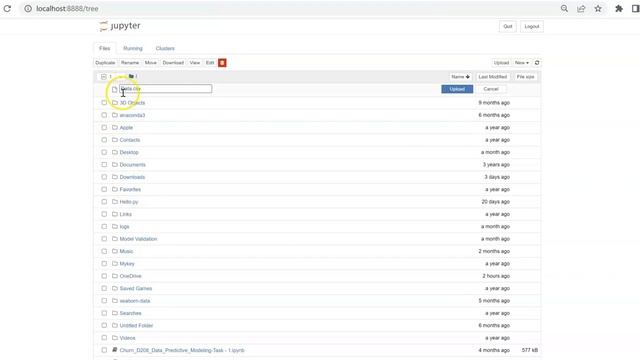This screenshot has width=640, height=360.
Task: Click the Edit toolbar button
Action: tap(210, 63)
